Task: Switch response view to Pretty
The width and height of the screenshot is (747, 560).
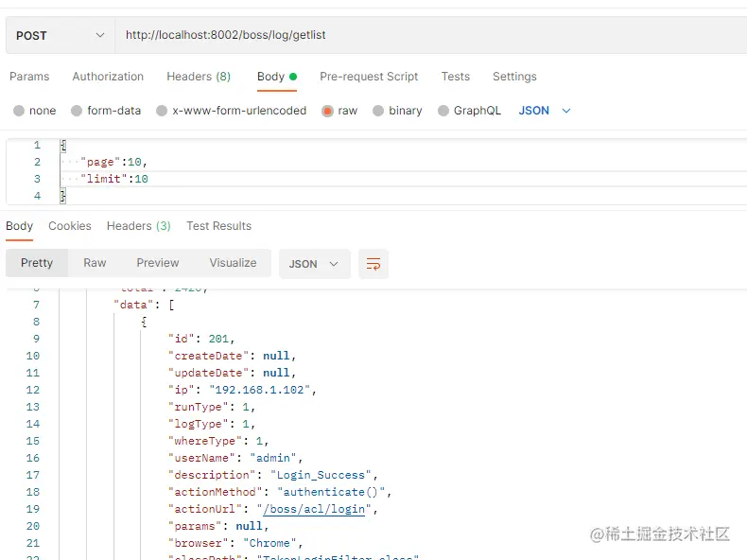Action: point(37,263)
